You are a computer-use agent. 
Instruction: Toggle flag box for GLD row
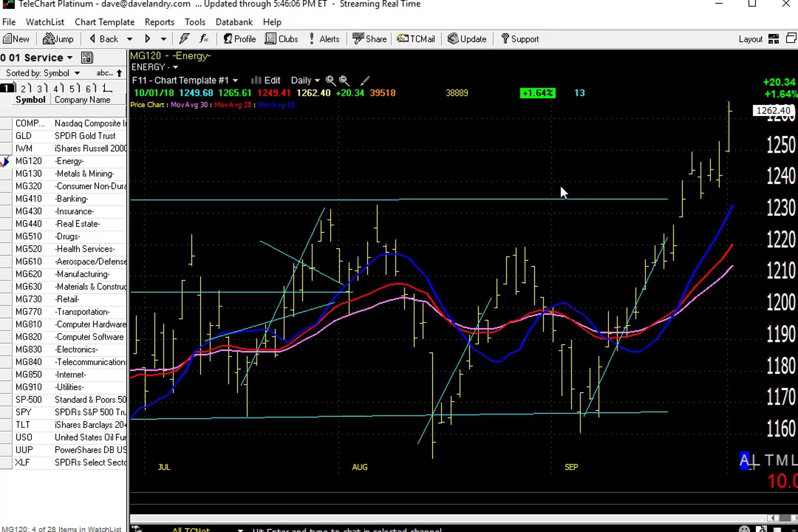coord(6,136)
